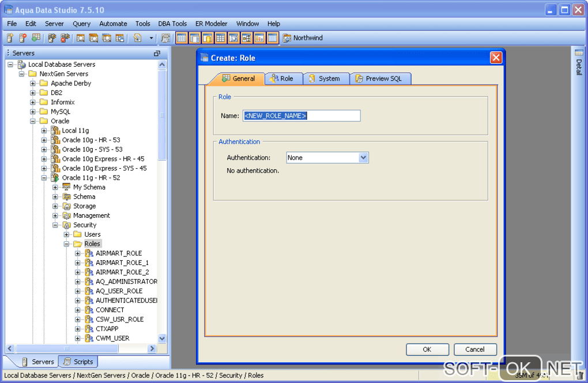Click the Roles open folder icon
This screenshot has width=588, height=383.
pyautogui.click(x=78, y=244)
